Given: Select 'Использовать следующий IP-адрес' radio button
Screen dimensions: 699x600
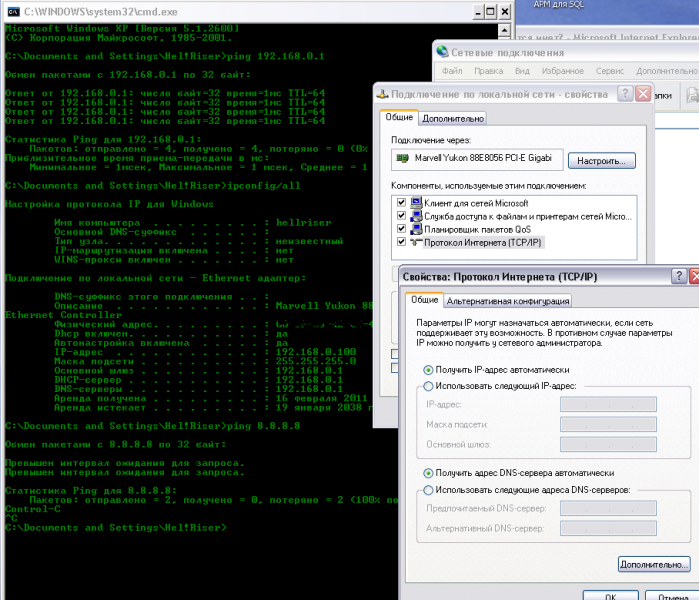Looking at the screenshot, I should 428,386.
